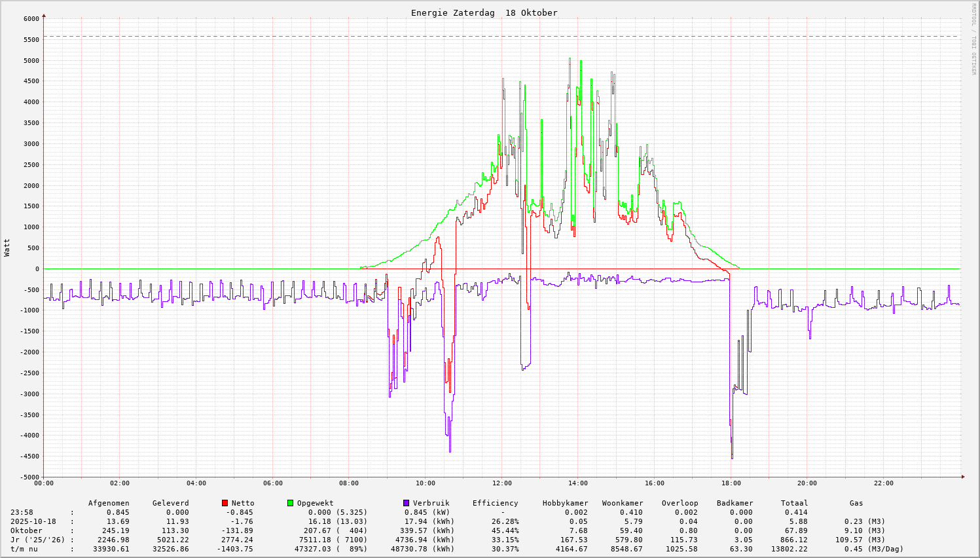
Task: Click the purple Verbruik legend swatch
Action: pyautogui.click(x=406, y=503)
